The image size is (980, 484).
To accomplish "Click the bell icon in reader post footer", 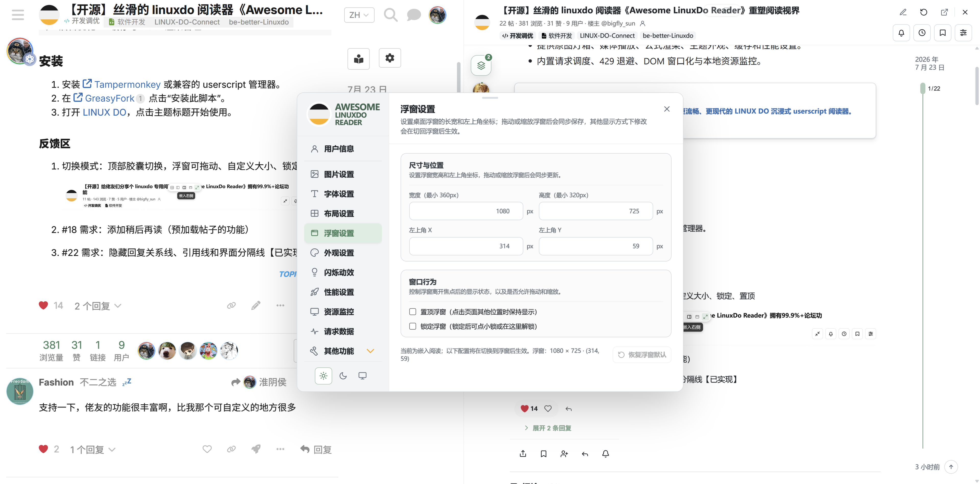I will 606,454.
